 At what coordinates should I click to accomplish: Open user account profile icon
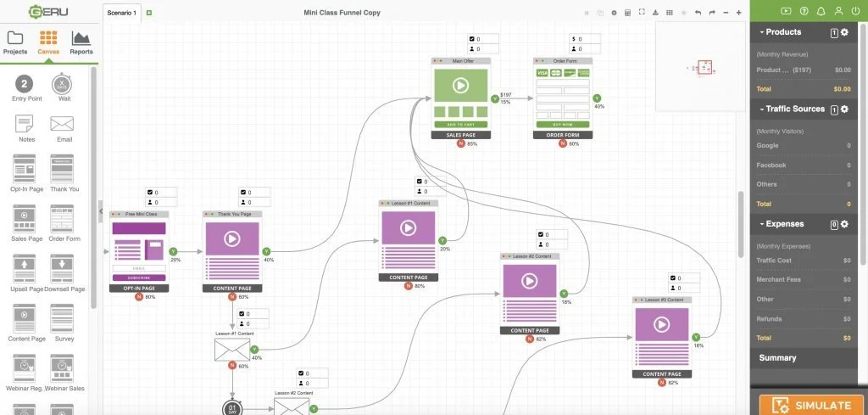pyautogui.click(x=839, y=11)
